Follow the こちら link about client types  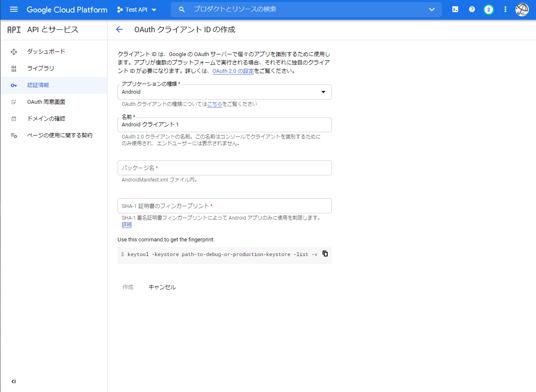[215, 104]
